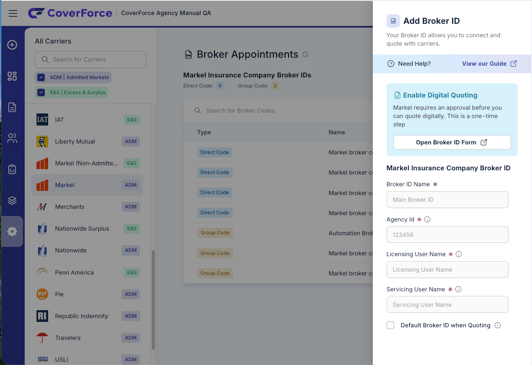Image resolution: width=532 pixels, height=365 pixels.
Task: Select Republic Indemnity carrier
Action: pyautogui.click(x=88, y=316)
